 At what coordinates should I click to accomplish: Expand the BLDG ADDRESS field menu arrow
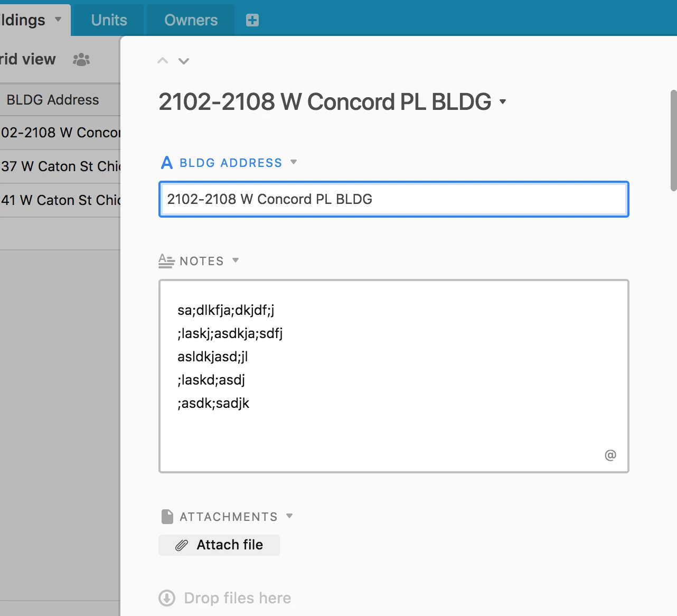pyautogui.click(x=294, y=162)
